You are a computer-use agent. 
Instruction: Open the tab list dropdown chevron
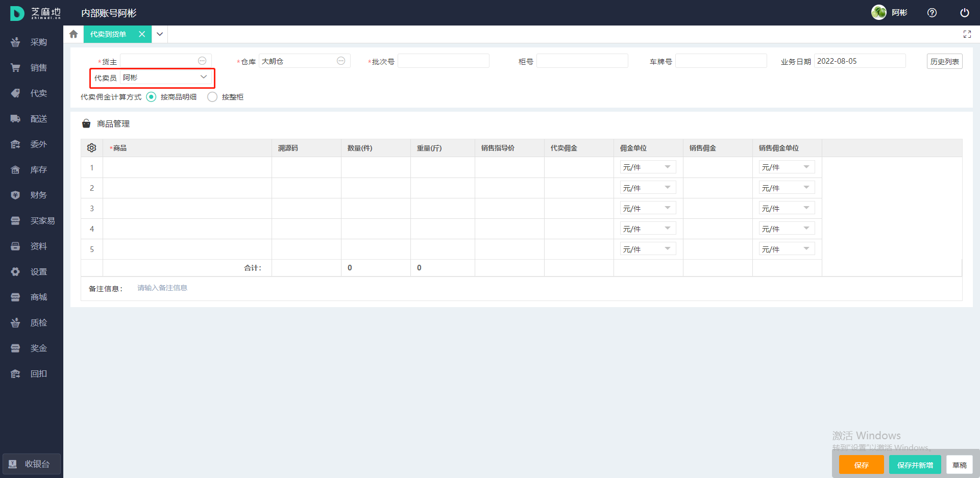[160, 34]
